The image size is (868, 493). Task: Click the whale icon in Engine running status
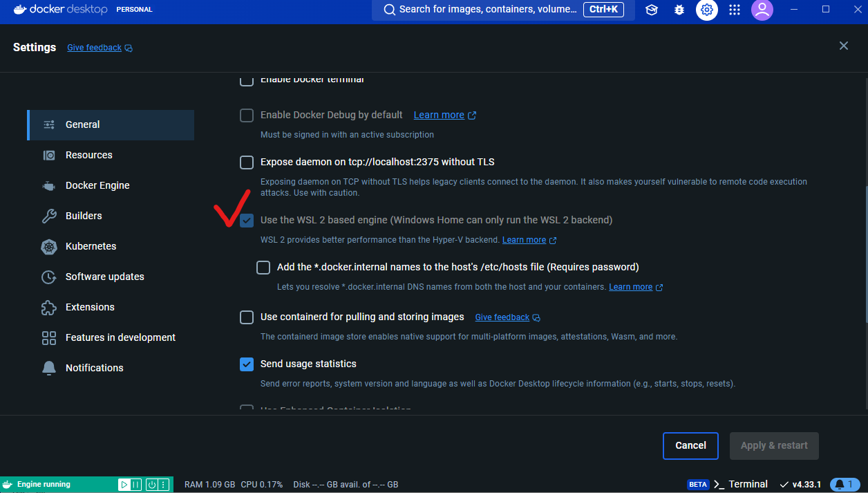click(x=8, y=484)
